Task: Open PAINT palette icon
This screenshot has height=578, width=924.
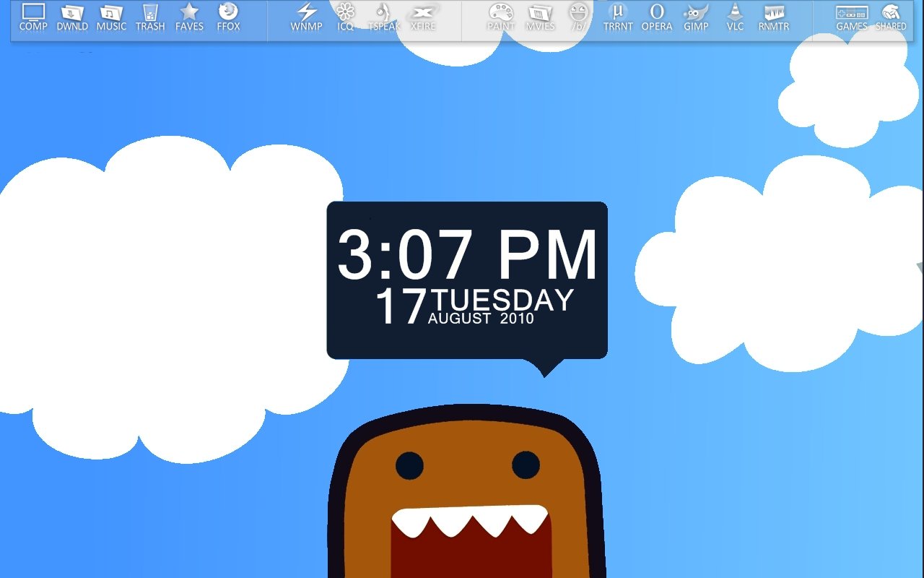Action: click(x=501, y=17)
